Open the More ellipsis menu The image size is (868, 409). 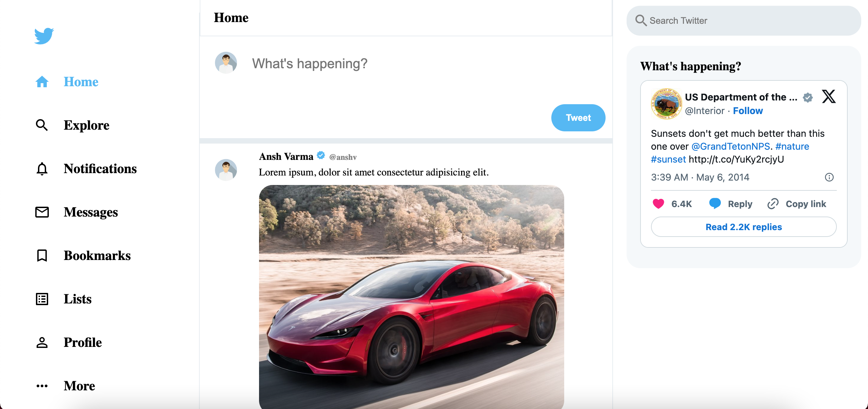42,386
